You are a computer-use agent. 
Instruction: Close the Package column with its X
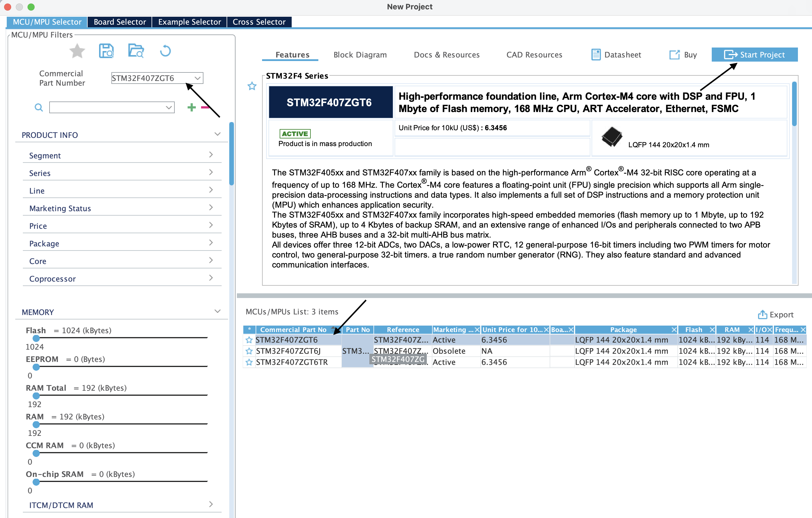674,330
